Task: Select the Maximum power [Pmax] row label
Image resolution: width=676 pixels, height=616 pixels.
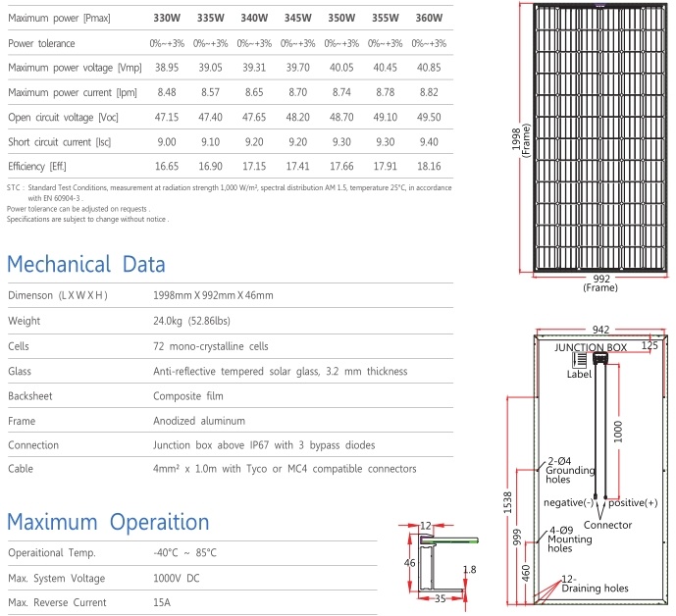Action: click(59, 18)
